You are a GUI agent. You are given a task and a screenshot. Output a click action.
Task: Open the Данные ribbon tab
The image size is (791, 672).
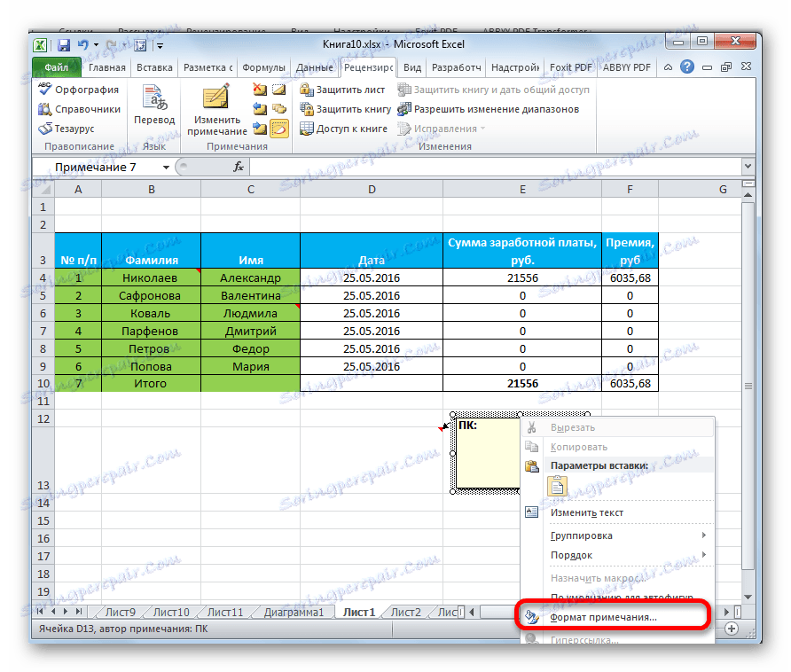[314, 67]
